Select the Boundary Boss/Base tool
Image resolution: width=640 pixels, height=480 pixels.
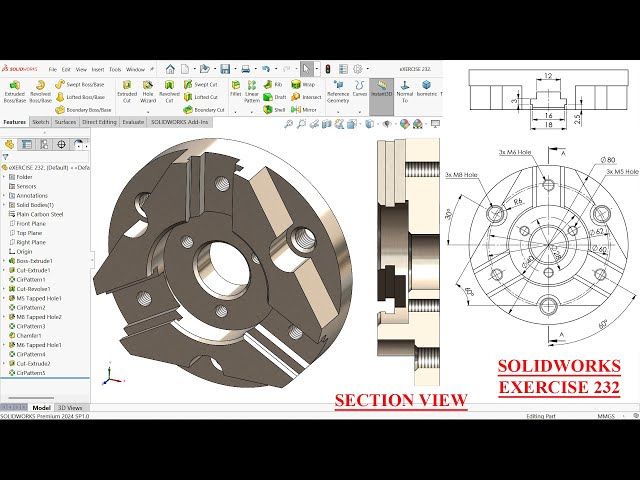pyautogui.click(x=83, y=110)
